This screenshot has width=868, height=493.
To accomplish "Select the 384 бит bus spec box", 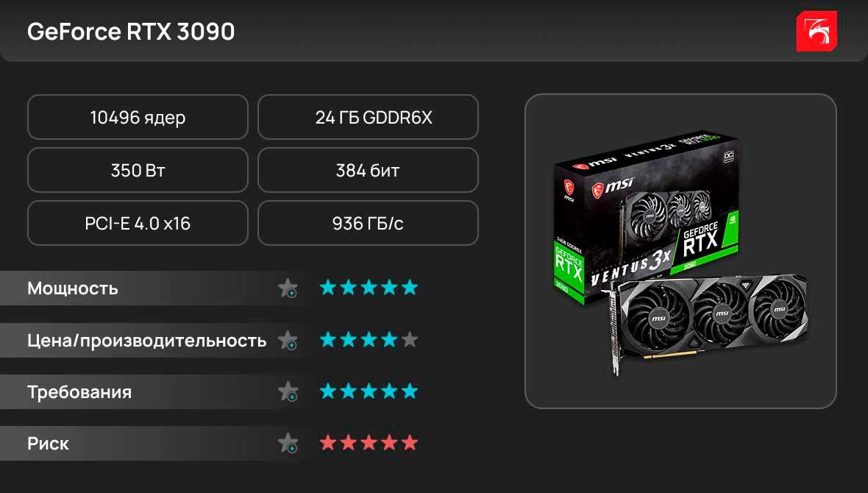I will (368, 170).
